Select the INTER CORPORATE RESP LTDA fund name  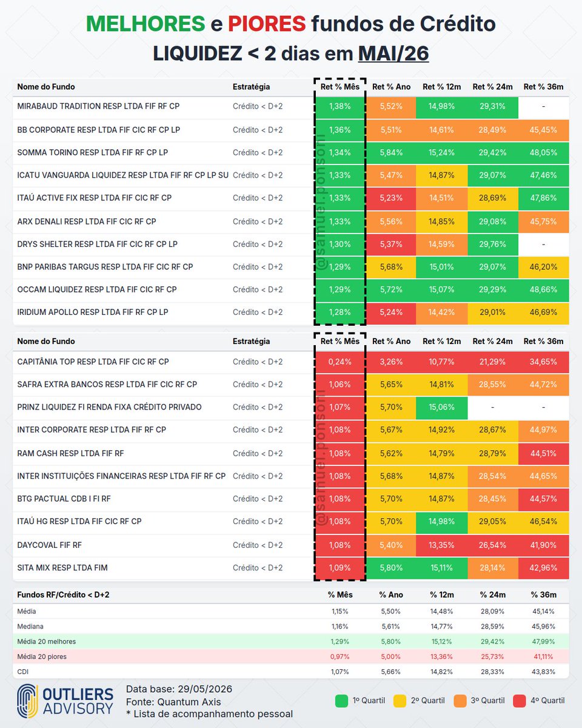[92, 430]
